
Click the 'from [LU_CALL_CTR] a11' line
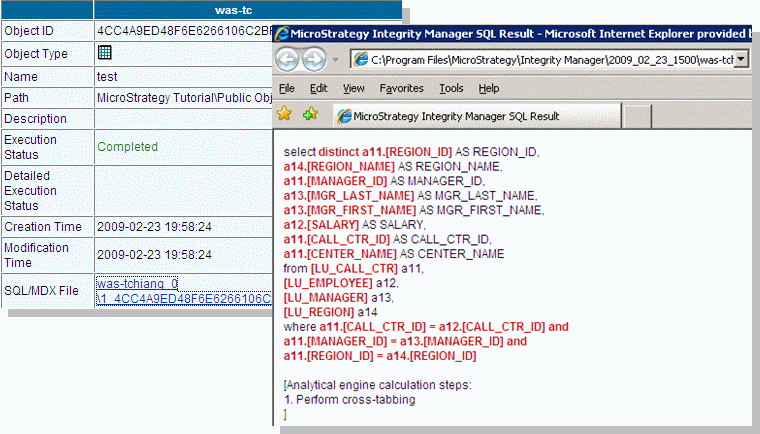[x=354, y=268]
